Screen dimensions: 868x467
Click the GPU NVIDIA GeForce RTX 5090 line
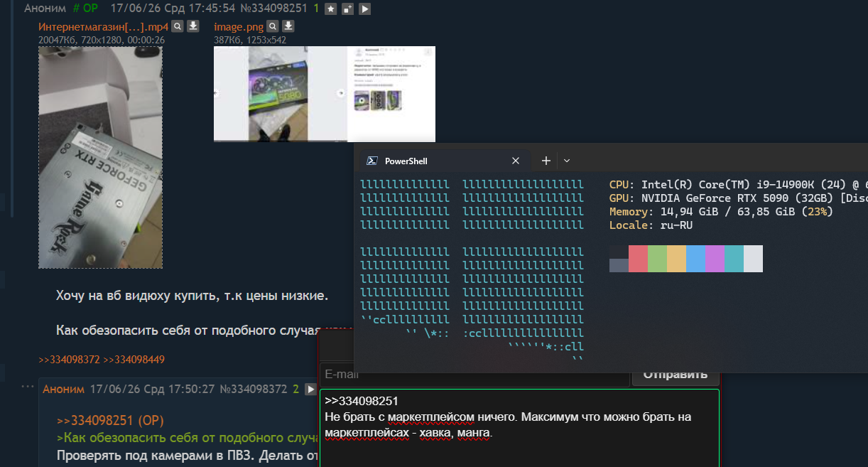coord(739,198)
